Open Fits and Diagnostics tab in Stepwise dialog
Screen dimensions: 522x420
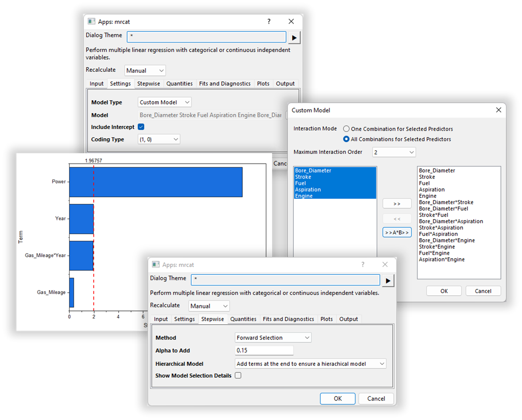[x=288, y=319]
